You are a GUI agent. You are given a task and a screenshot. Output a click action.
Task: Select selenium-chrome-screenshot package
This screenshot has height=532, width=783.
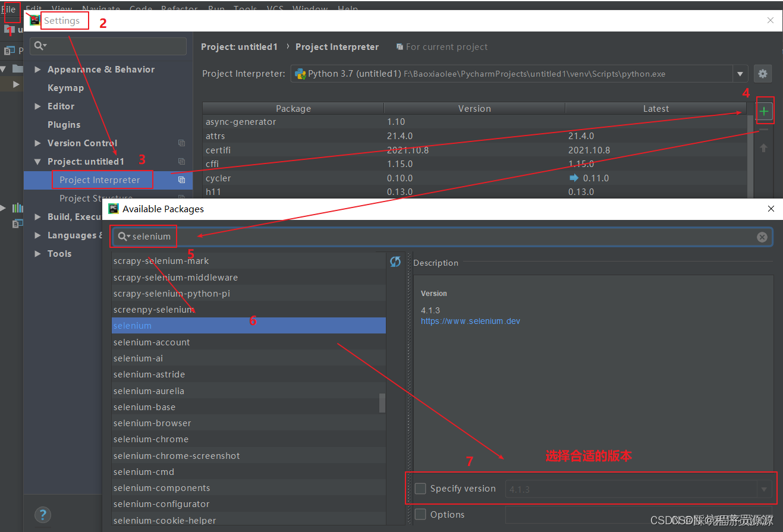pos(249,456)
